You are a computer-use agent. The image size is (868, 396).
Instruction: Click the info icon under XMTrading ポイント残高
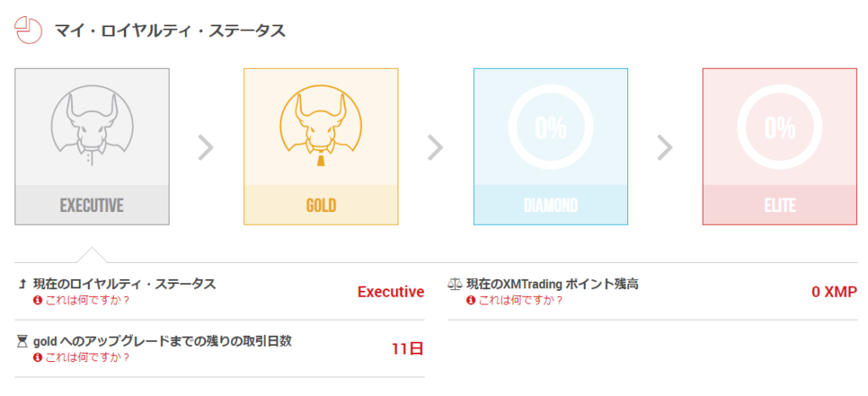click(470, 300)
